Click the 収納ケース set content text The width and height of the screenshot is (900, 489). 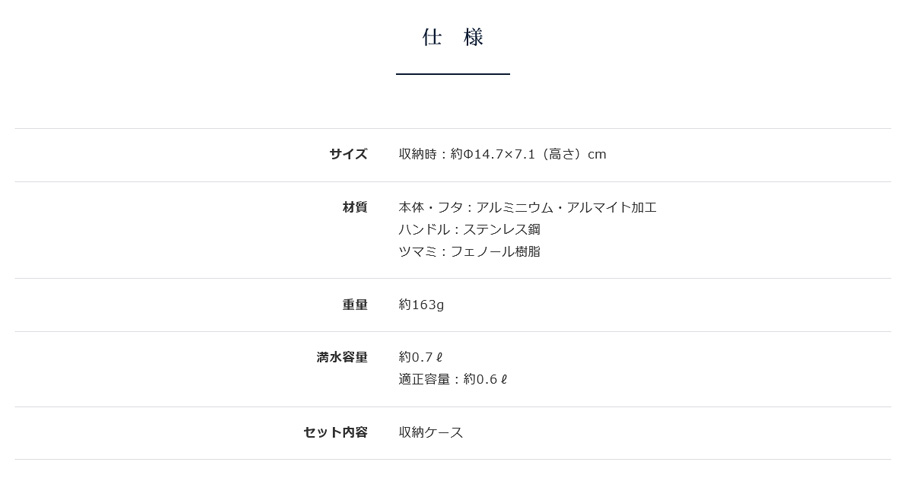(x=431, y=432)
